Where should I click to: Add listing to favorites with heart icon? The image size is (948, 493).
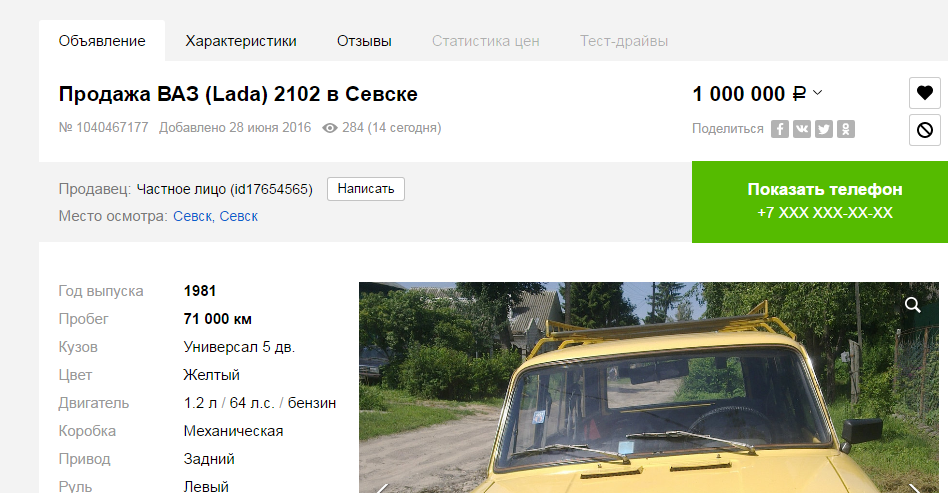coord(924,93)
